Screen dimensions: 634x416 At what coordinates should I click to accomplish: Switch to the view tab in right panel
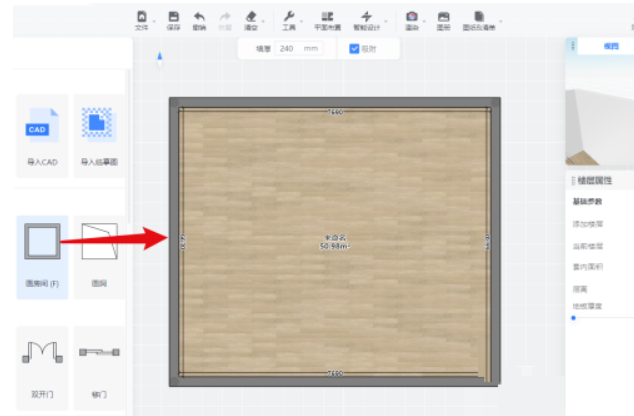pos(611,46)
